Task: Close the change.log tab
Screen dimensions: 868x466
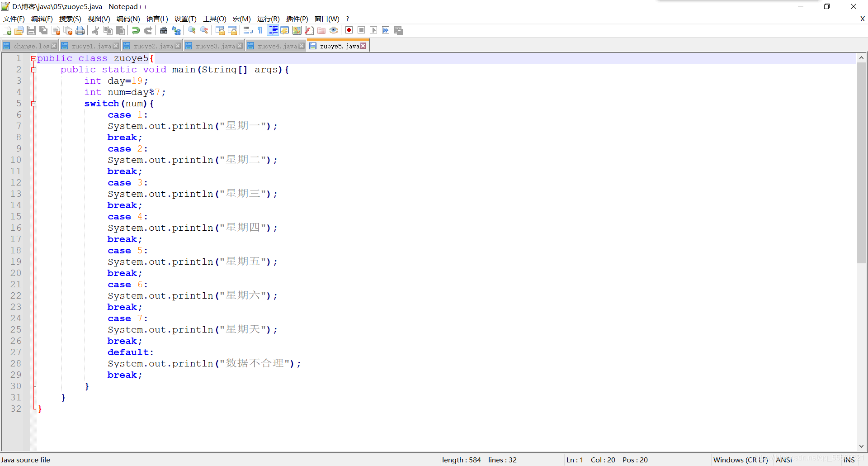Action: (54, 46)
